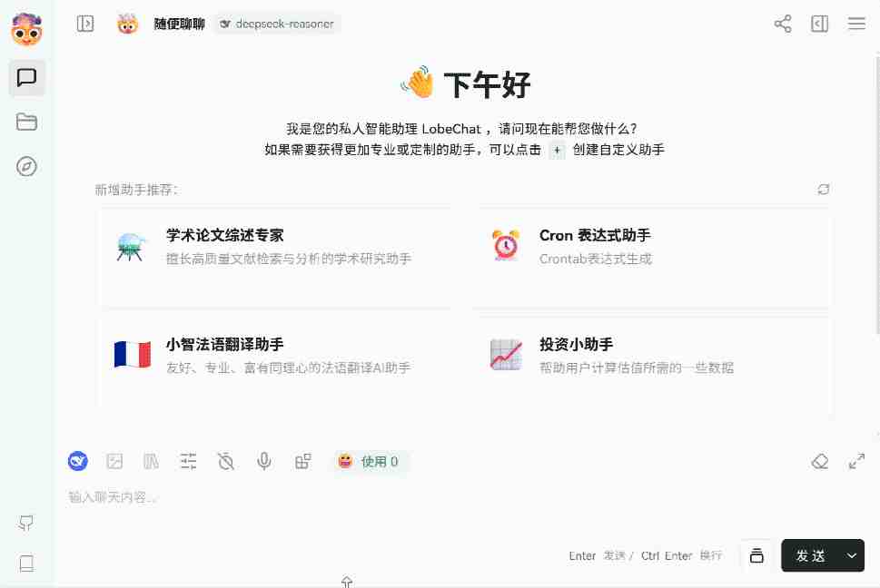The height and width of the screenshot is (588, 880).
Task: Open the Discover compass in sidebar
Action: click(26, 166)
